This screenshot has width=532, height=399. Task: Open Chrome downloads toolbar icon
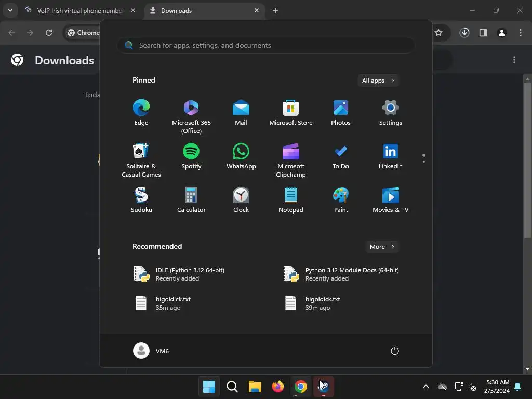(x=464, y=33)
